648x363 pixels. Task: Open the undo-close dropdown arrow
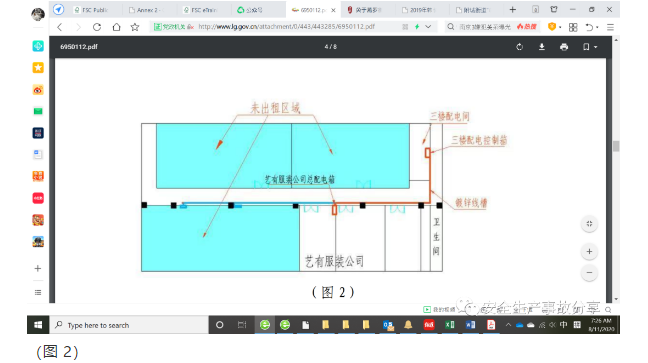point(597,27)
